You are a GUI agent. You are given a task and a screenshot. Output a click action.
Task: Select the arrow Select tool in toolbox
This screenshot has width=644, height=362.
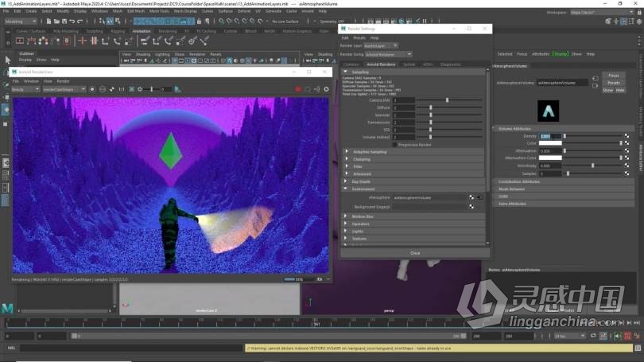pos(7,60)
